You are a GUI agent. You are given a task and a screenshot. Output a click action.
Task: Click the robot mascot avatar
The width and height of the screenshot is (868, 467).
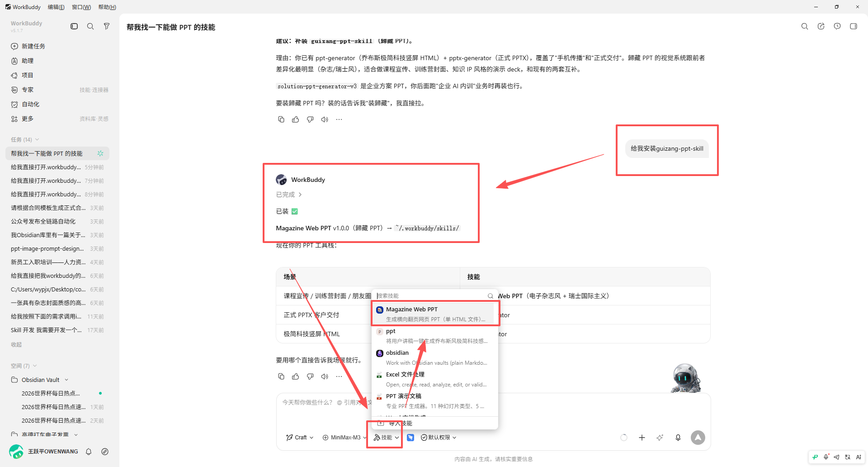point(686,378)
